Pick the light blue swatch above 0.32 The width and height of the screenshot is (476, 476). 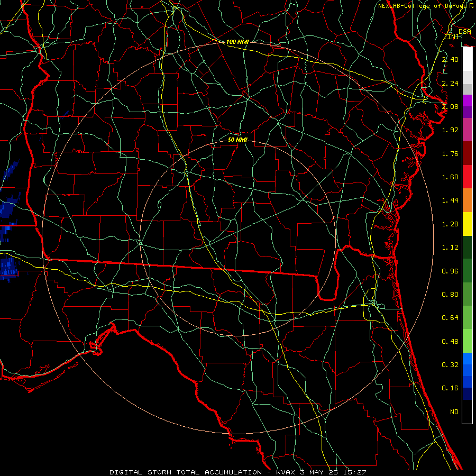coord(467,359)
